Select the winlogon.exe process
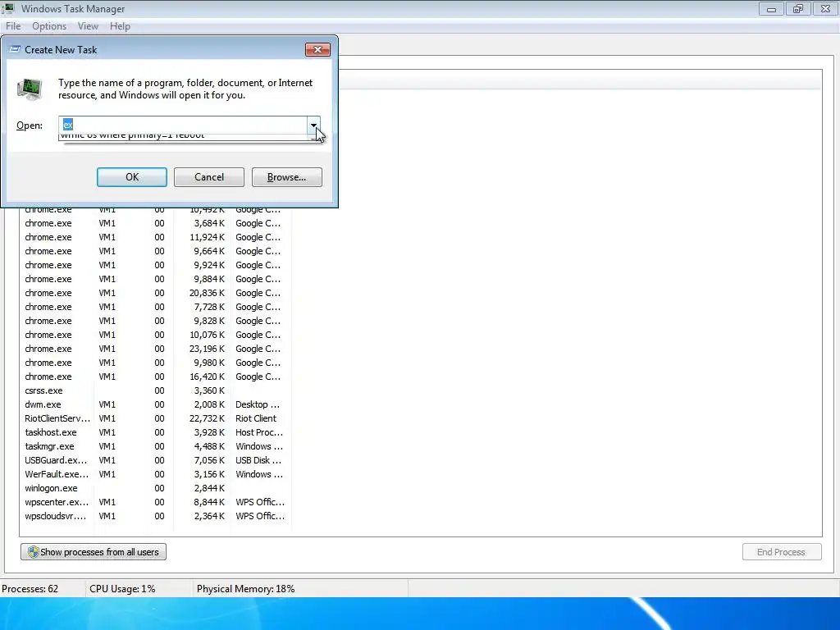This screenshot has width=840, height=630. [x=155, y=488]
